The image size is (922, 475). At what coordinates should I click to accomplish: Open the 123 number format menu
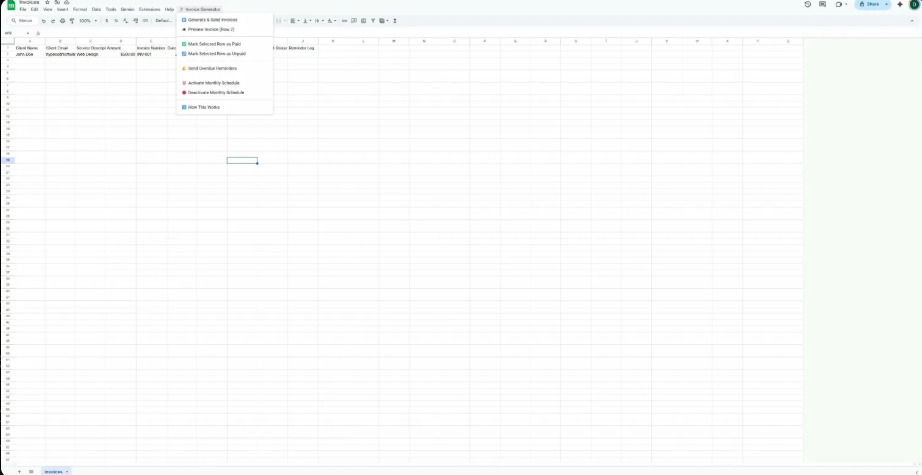tap(145, 21)
